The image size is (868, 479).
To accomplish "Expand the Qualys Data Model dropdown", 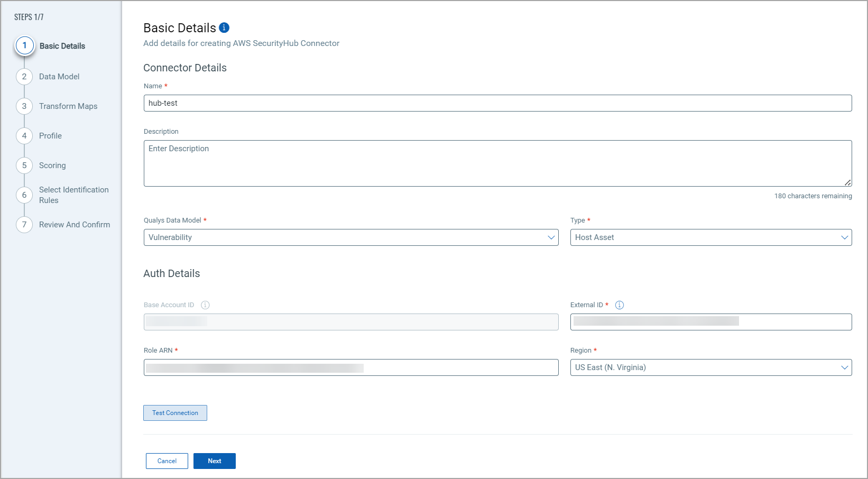I will coord(350,237).
